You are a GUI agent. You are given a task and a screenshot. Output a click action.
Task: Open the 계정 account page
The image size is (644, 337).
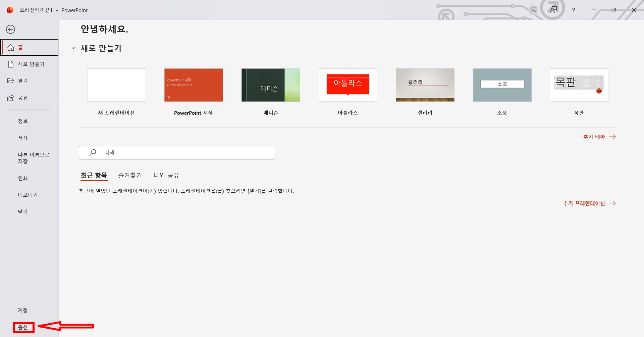pos(23,310)
